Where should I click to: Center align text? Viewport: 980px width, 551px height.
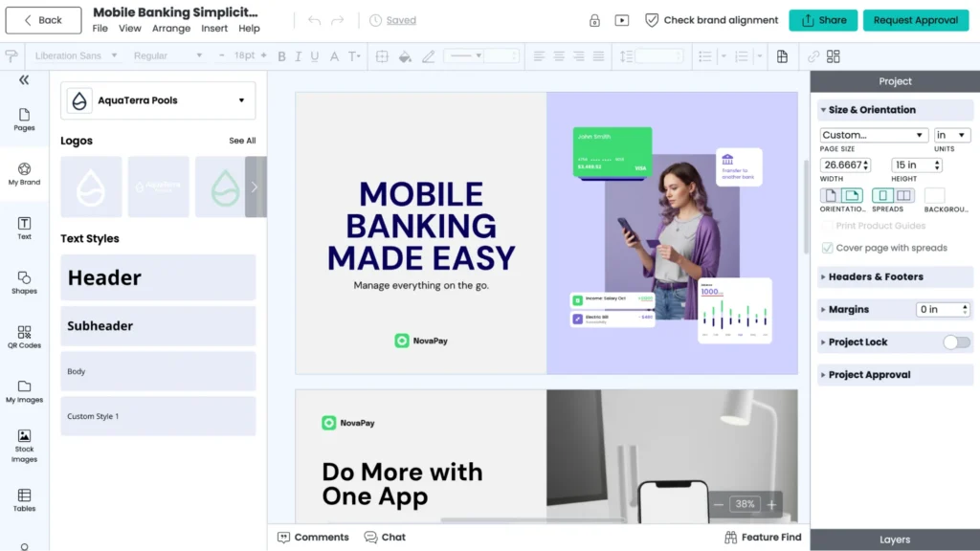pyautogui.click(x=559, y=56)
